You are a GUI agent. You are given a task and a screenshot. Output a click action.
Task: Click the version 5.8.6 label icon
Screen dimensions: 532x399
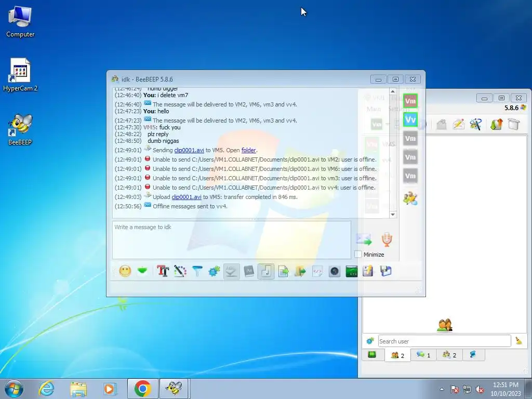click(524, 108)
